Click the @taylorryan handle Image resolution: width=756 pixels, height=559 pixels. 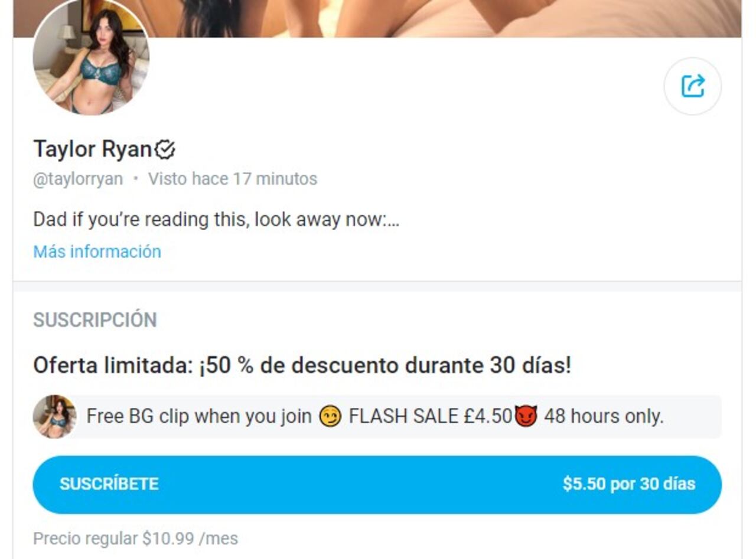click(x=78, y=179)
